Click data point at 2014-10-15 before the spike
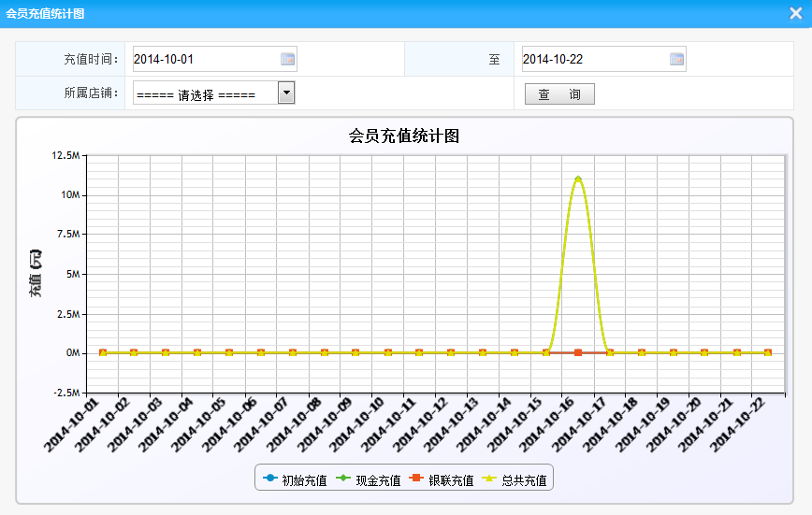Screen dimensions: 812x515 pos(546,352)
